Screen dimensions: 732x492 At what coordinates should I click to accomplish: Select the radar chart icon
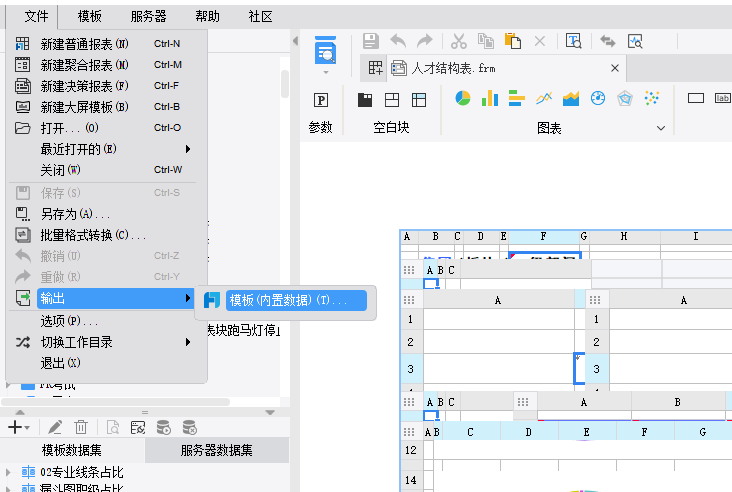(625, 98)
